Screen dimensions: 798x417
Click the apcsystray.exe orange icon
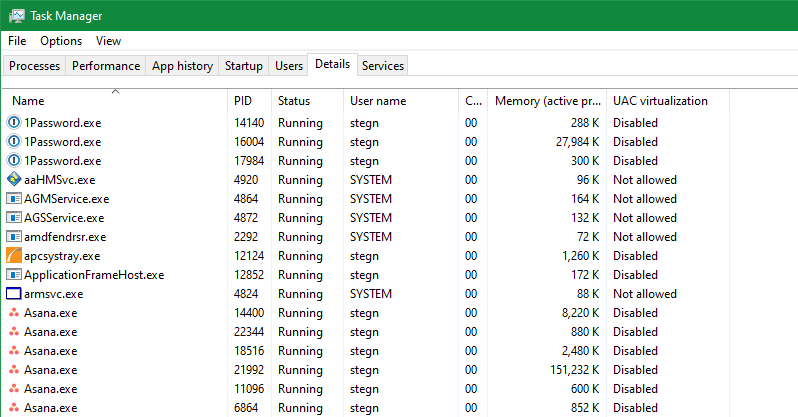click(14, 256)
